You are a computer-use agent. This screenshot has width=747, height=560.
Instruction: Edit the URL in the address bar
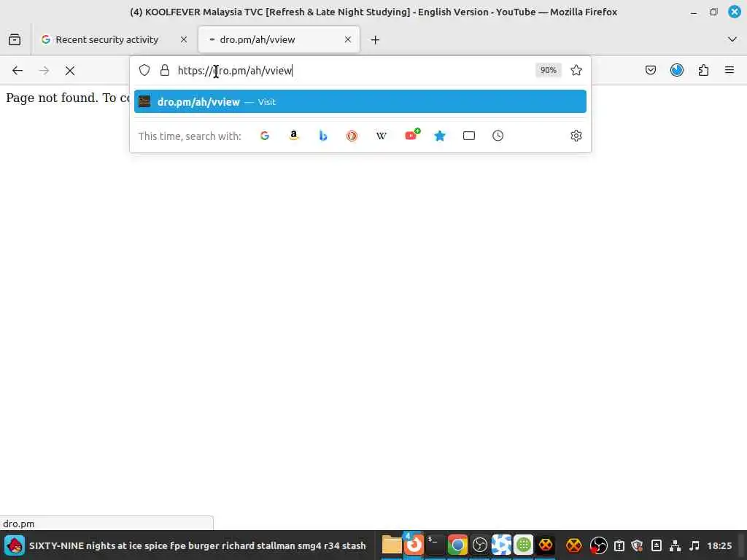click(x=352, y=71)
